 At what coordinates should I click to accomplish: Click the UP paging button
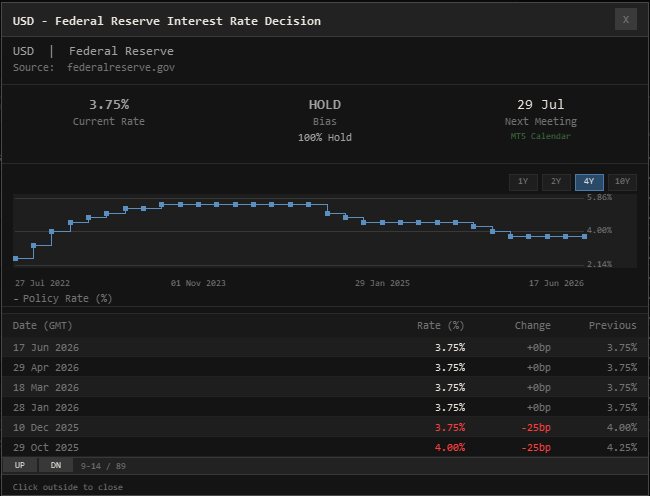tap(19, 465)
